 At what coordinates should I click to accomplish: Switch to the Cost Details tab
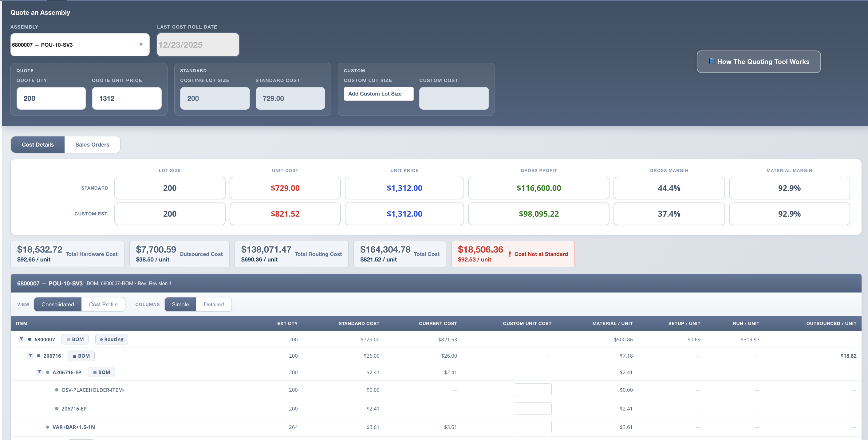pyautogui.click(x=38, y=144)
